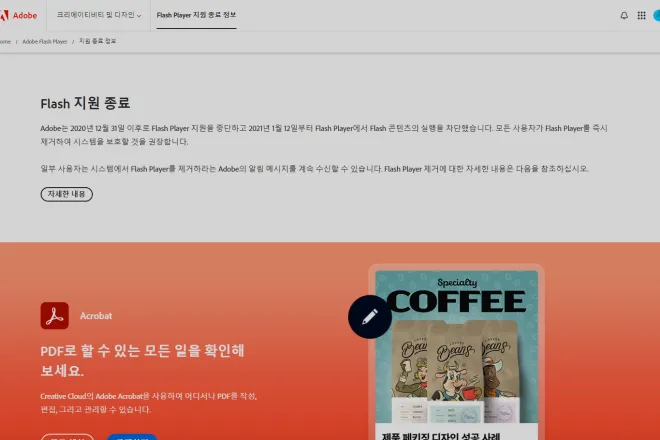
Task: Open the notifications bell icon
Action: point(624,16)
